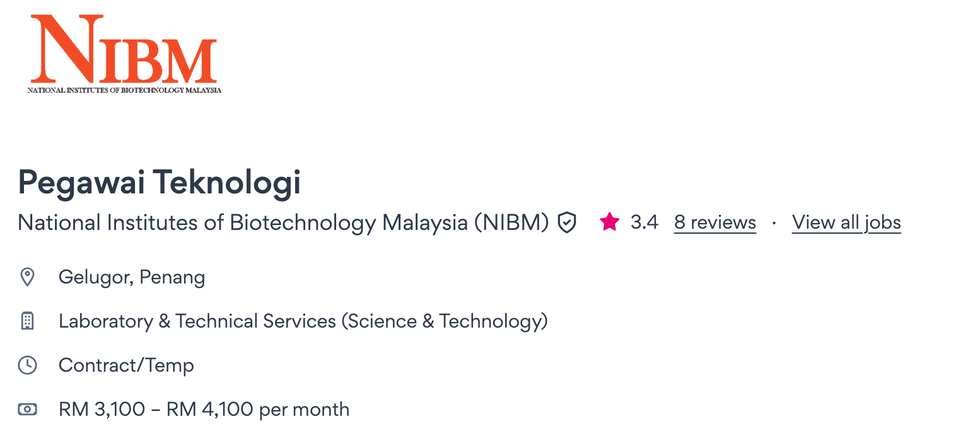
Task: Click the NIBM company logo
Action: pos(124,50)
